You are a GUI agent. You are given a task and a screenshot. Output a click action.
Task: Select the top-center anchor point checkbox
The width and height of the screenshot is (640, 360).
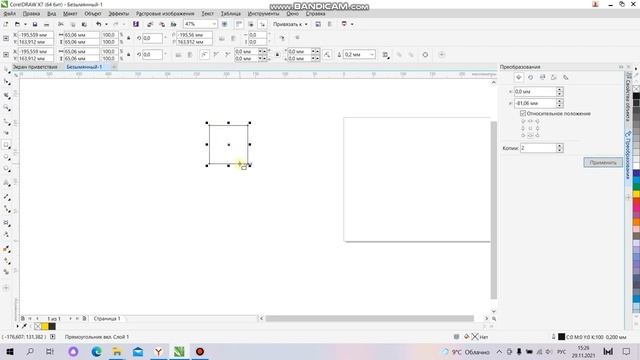(530, 121)
